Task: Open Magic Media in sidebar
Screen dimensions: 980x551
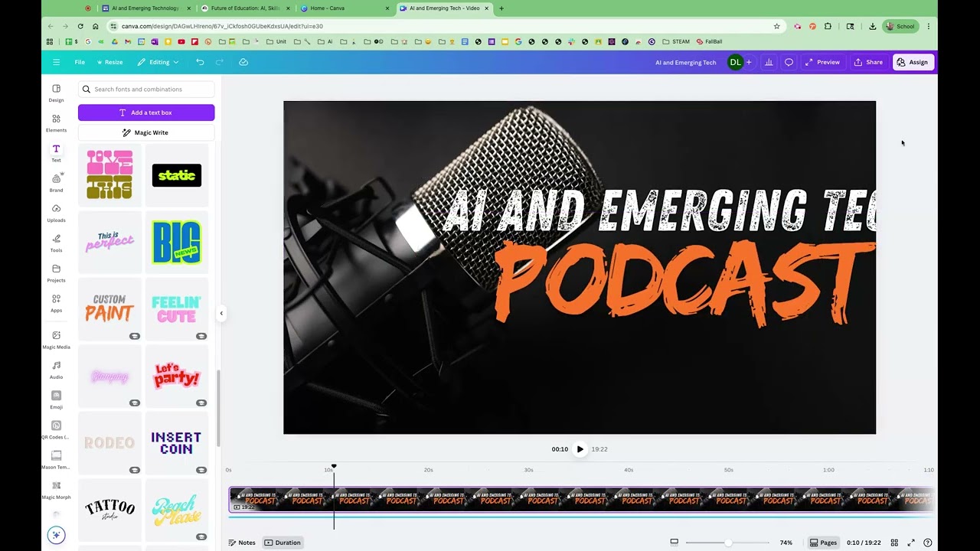Action: click(x=56, y=340)
